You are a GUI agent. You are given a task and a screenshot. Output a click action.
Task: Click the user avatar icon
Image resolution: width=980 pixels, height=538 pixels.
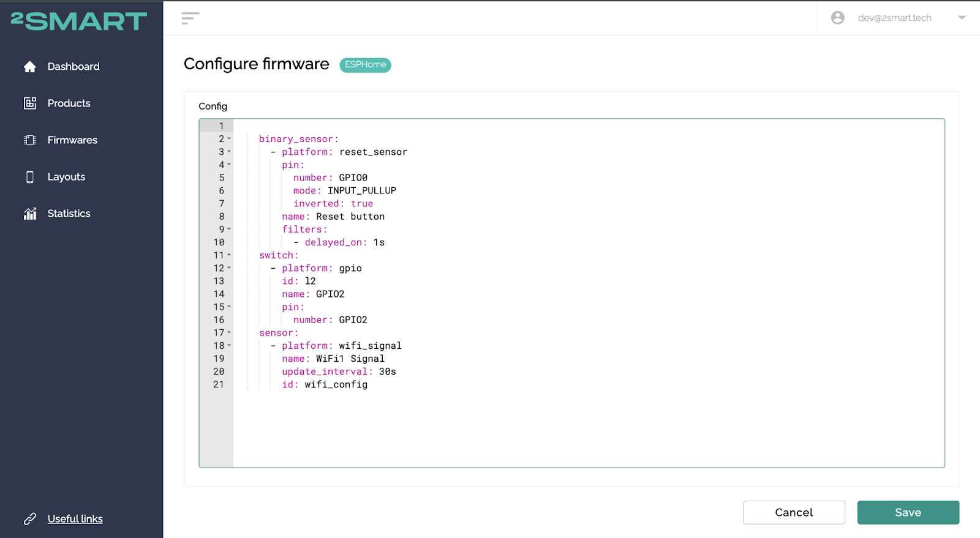point(837,18)
